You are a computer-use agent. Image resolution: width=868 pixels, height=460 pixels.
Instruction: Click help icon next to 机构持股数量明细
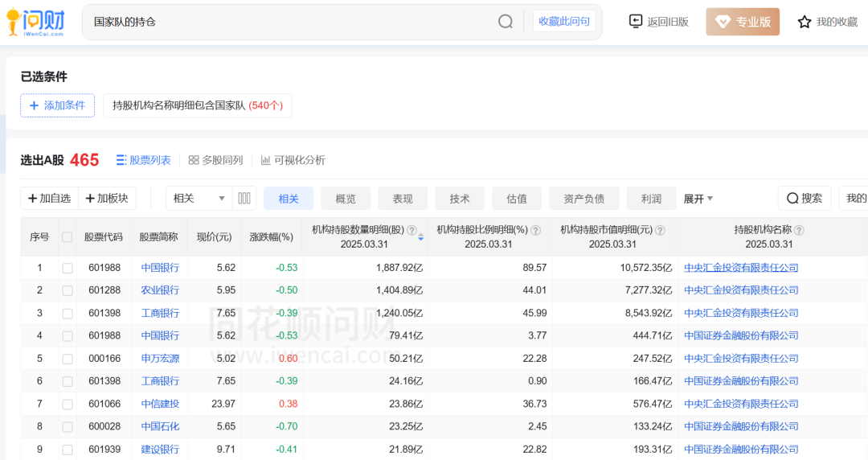tap(411, 231)
